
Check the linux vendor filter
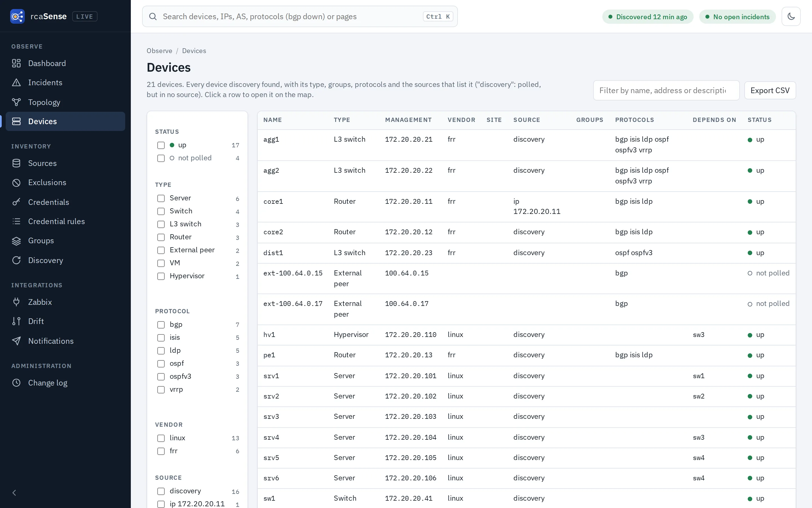point(161,438)
